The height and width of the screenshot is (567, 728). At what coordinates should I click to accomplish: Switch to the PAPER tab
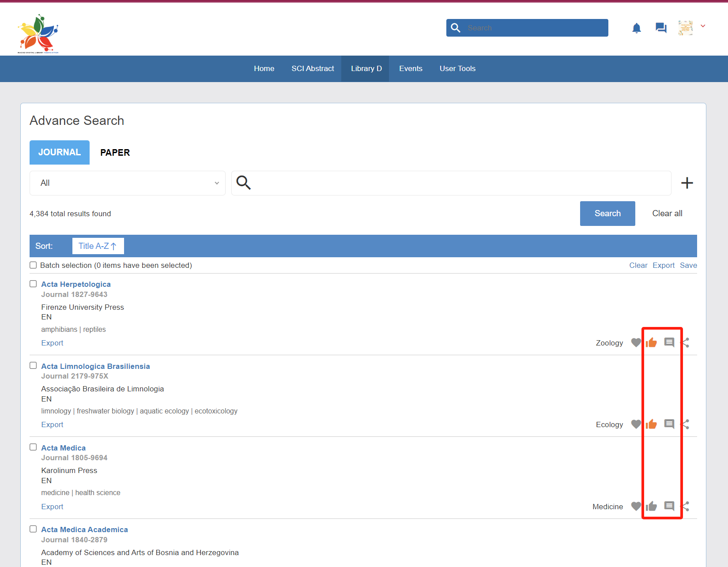coord(115,153)
